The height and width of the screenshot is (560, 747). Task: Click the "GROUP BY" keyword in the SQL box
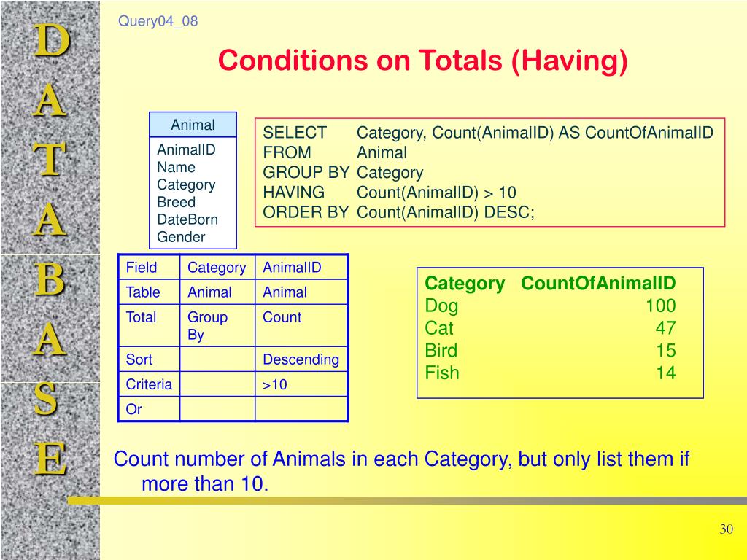point(306,172)
